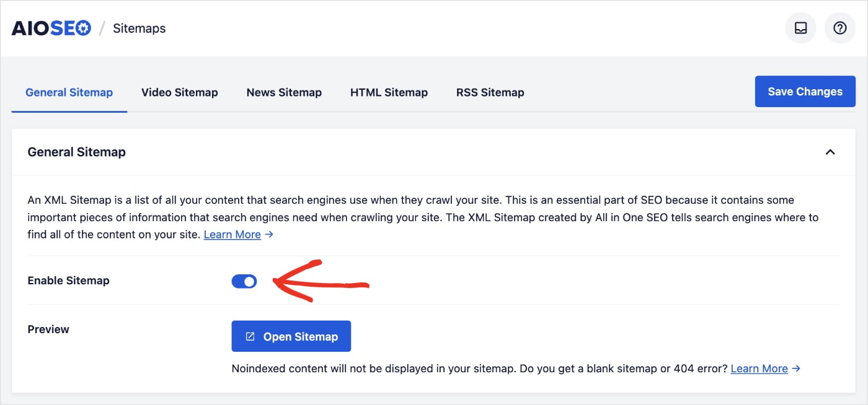Click arrow icon after 404 error Learn More
This screenshot has width=868, height=405.
(796, 368)
